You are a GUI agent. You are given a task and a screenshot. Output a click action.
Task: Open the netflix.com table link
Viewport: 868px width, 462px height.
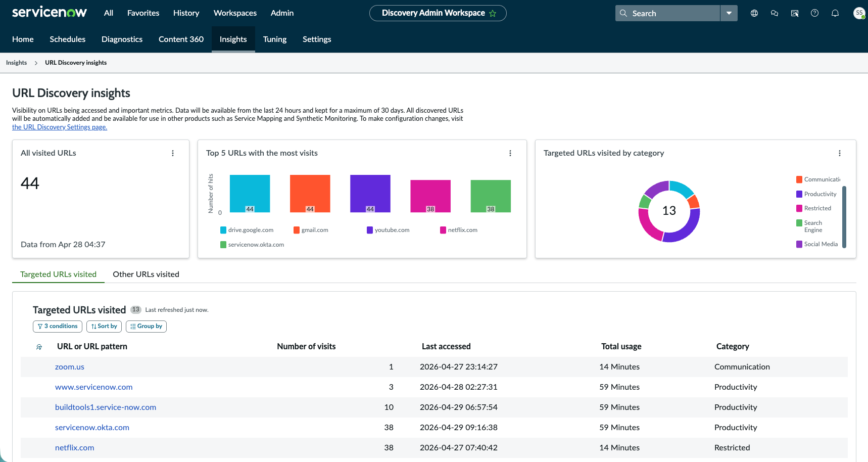point(75,448)
